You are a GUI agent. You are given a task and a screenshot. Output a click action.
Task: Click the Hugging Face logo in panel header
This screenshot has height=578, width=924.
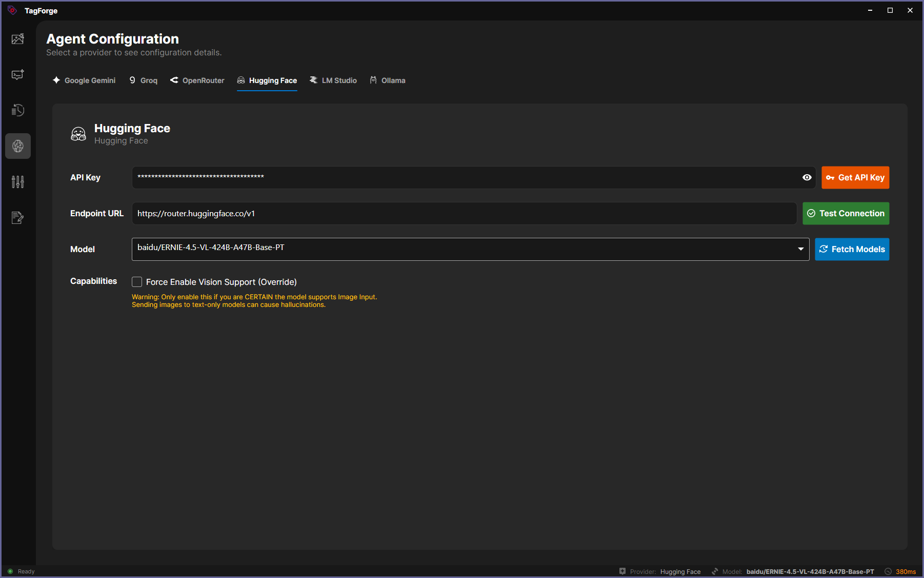coord(78,134)
